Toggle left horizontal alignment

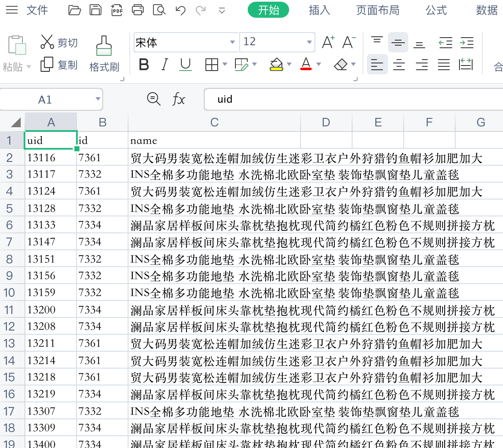coord(377,65)
